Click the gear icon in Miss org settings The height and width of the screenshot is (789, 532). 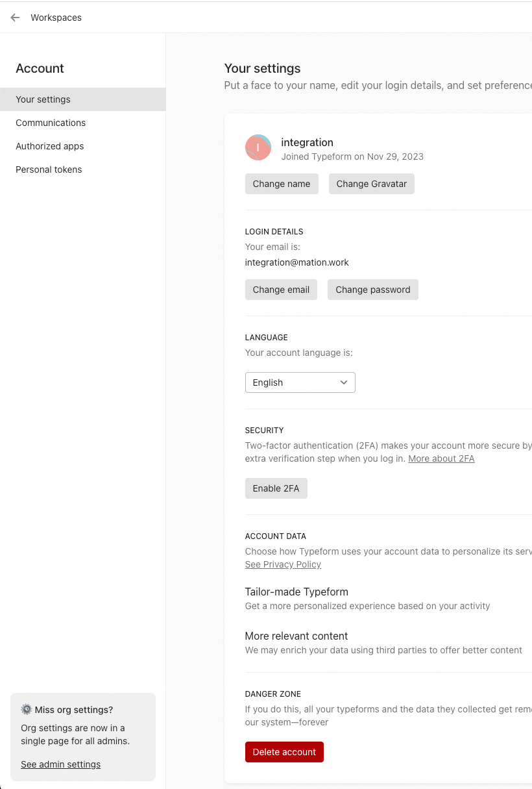(x=27, y=709)
